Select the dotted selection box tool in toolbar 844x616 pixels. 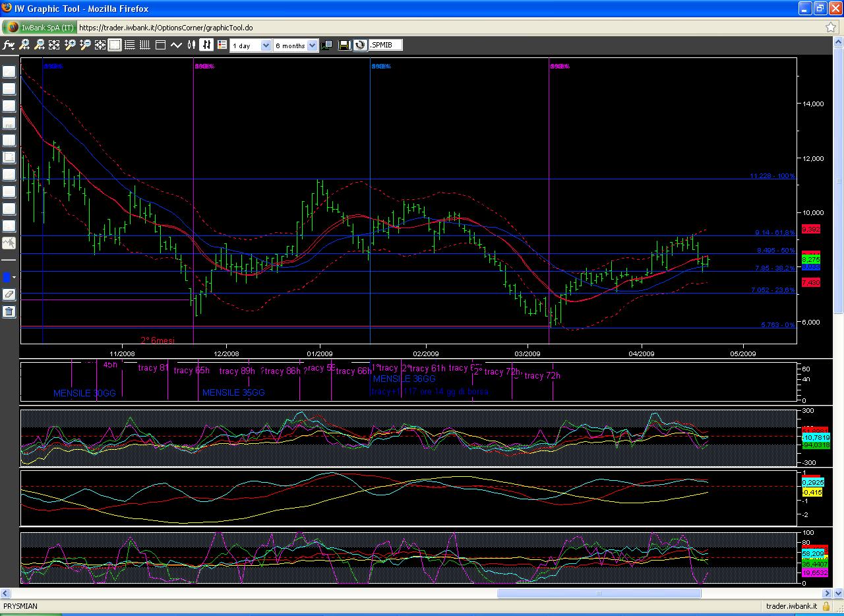pyautogui.click(x=115, y=45)
